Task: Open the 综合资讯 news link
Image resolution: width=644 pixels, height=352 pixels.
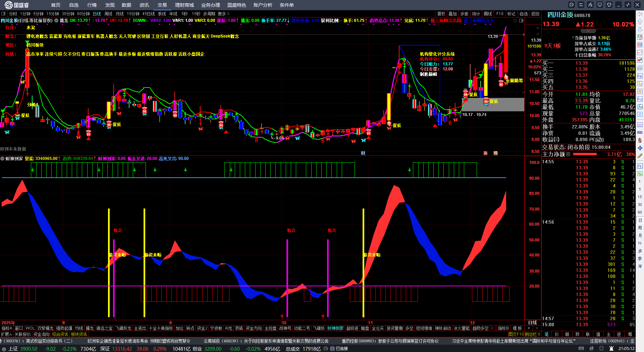Action: pos(60,334)
